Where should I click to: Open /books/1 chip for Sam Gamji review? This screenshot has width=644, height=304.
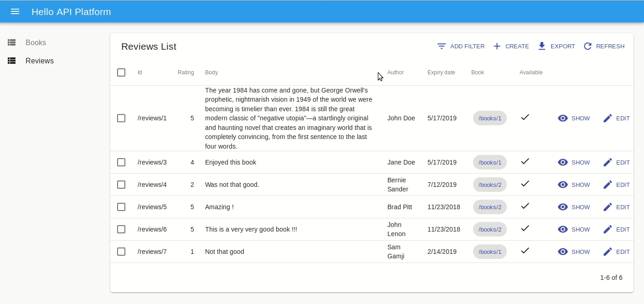tap(490, 252)
